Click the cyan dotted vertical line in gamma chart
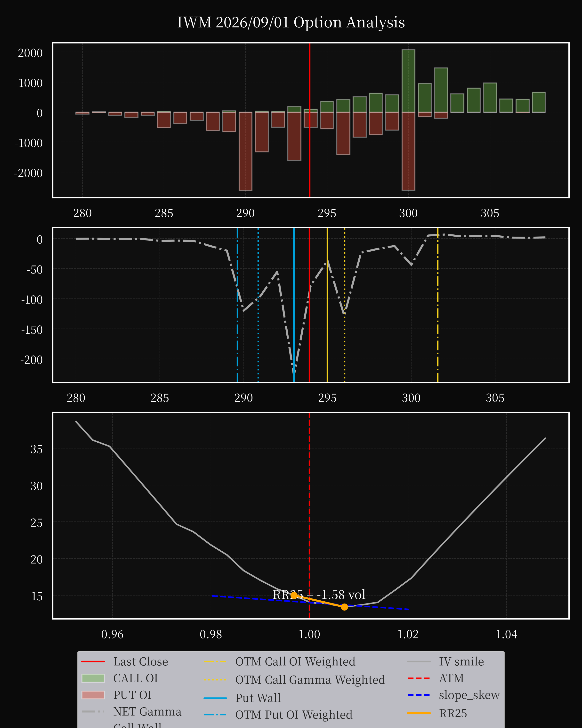The width and height of the screenshot is (582, 728). tap(259, 305)
